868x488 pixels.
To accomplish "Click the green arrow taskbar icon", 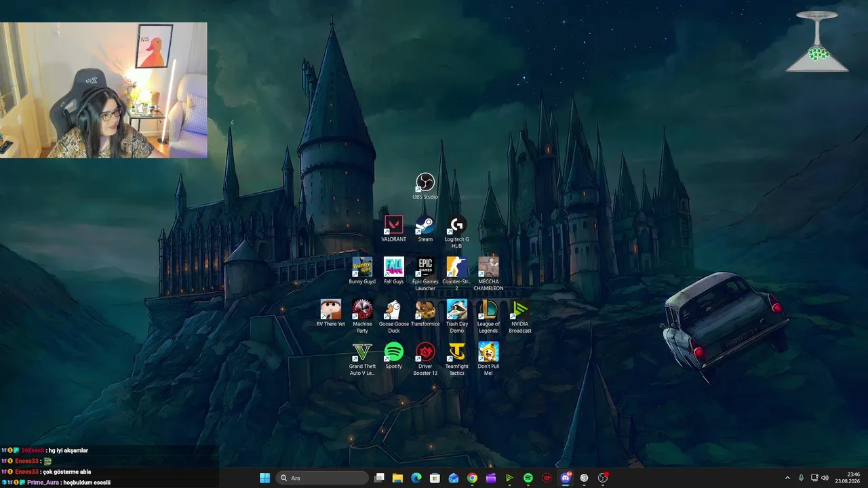I will click(509, 478).
